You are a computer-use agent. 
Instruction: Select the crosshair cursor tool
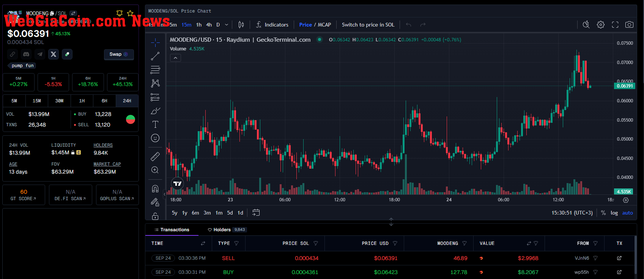pos(155,42)
